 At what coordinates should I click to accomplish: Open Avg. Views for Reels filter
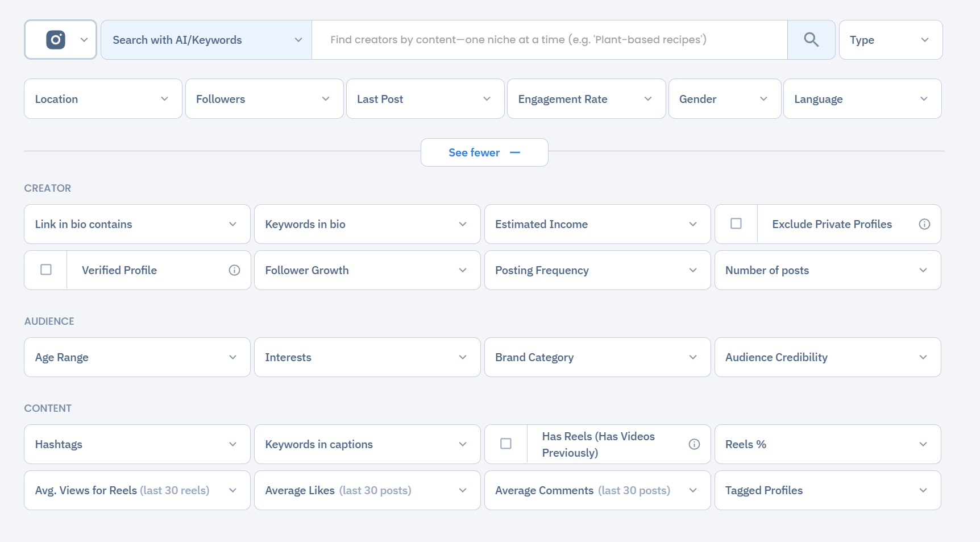[x=137, y=490]
